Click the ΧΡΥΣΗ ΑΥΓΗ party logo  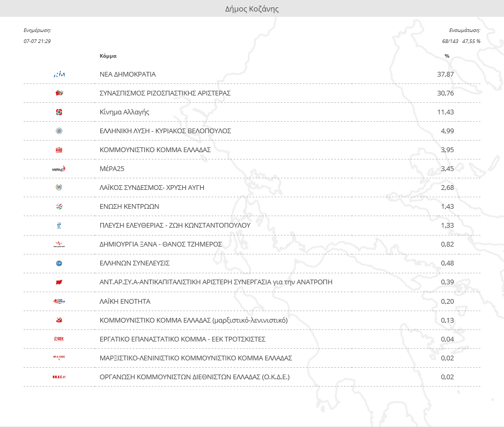[59, 187]
